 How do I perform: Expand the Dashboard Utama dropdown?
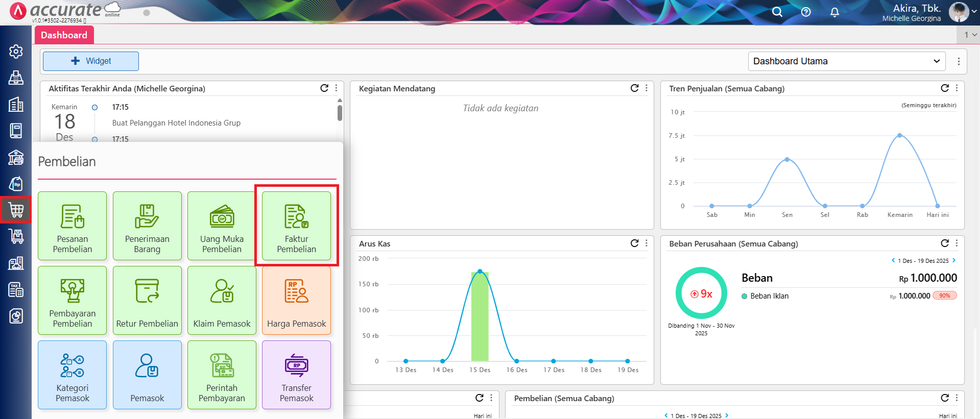(846, 61)
